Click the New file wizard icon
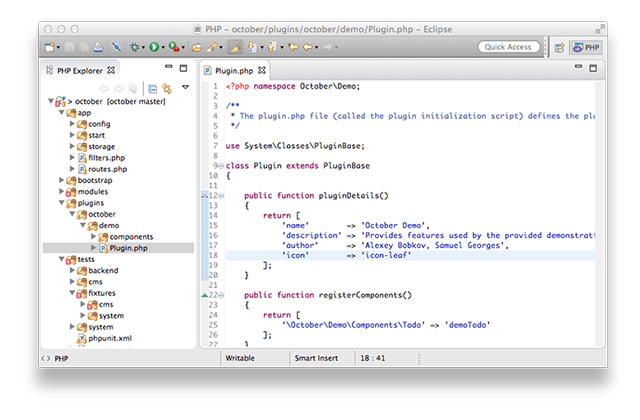 50,47
